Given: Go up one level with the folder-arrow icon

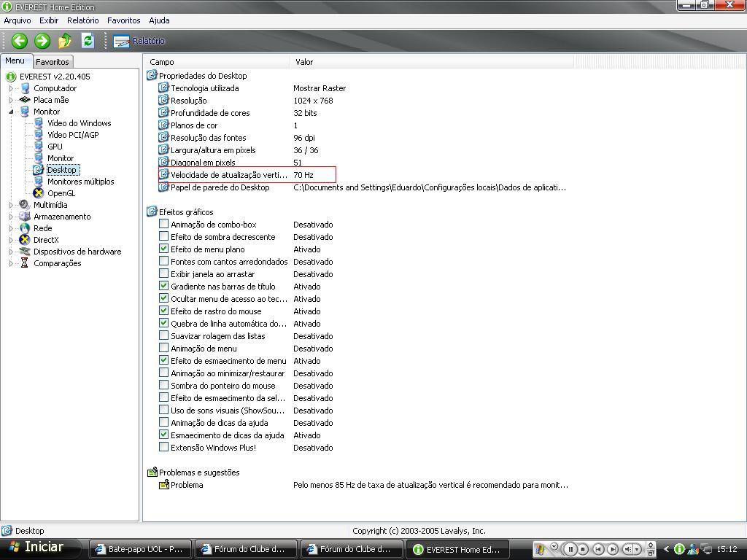Looking at the screenshot, I should point(65,41).
